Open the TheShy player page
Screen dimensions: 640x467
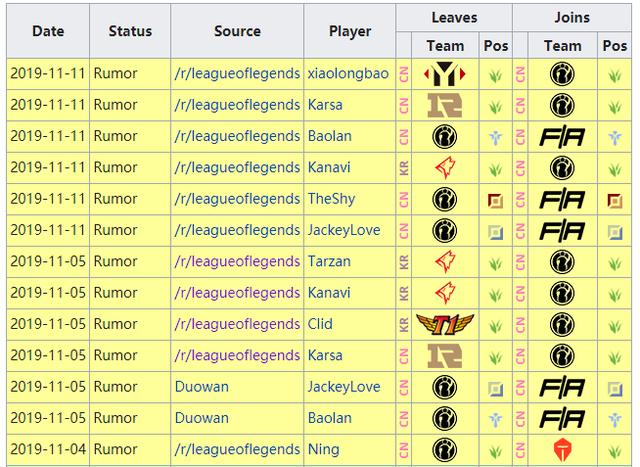point(331,199)
